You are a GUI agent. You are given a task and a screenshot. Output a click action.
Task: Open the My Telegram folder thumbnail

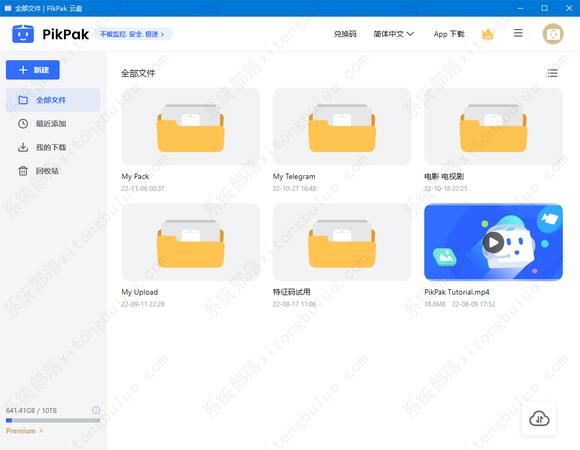point(342,126)
